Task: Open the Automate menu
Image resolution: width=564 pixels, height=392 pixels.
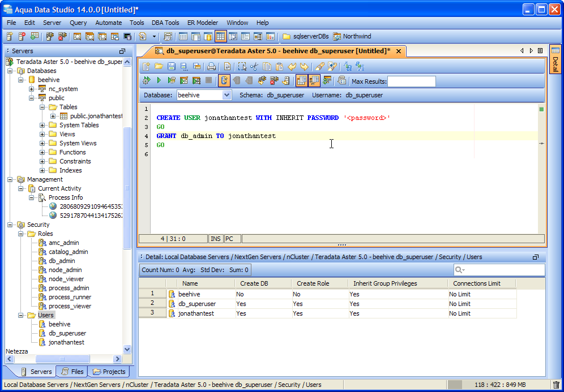Action: [108, 23]
